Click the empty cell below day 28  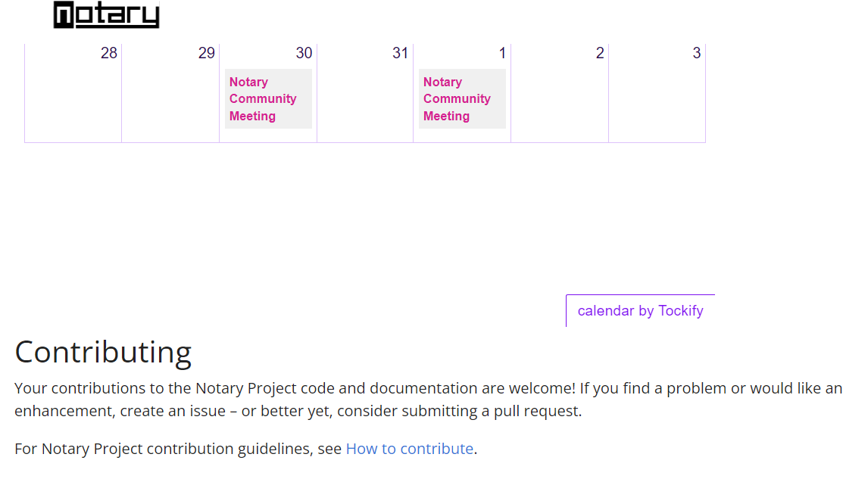click(x=73, y=106)
